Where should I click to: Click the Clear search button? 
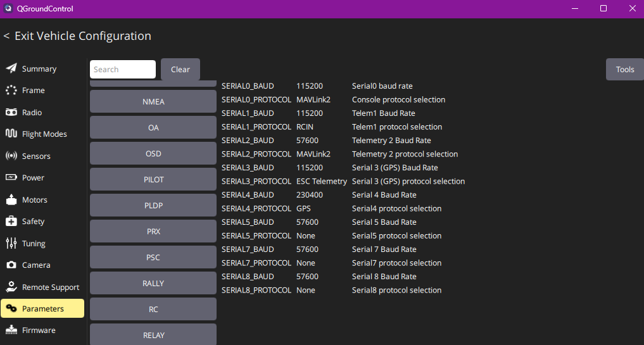(180, 70)
